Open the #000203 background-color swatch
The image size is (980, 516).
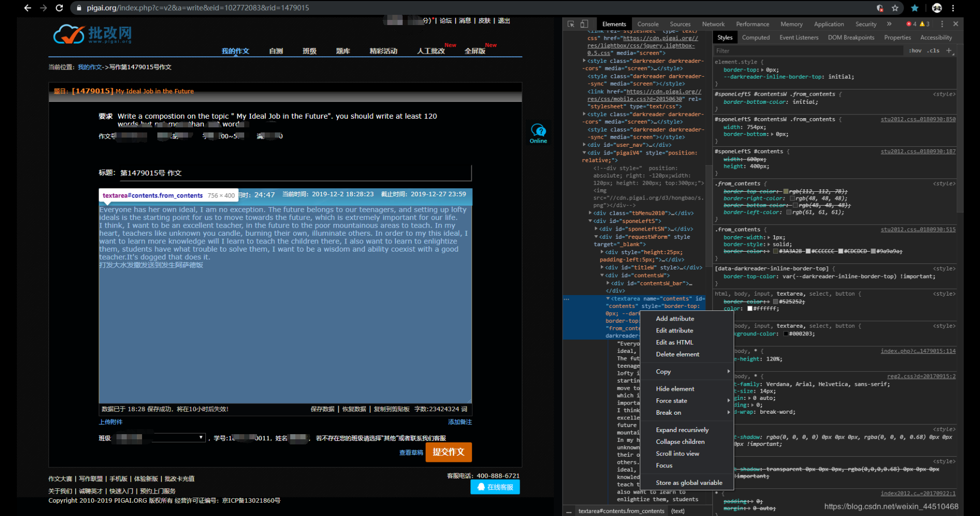point(786,333)
